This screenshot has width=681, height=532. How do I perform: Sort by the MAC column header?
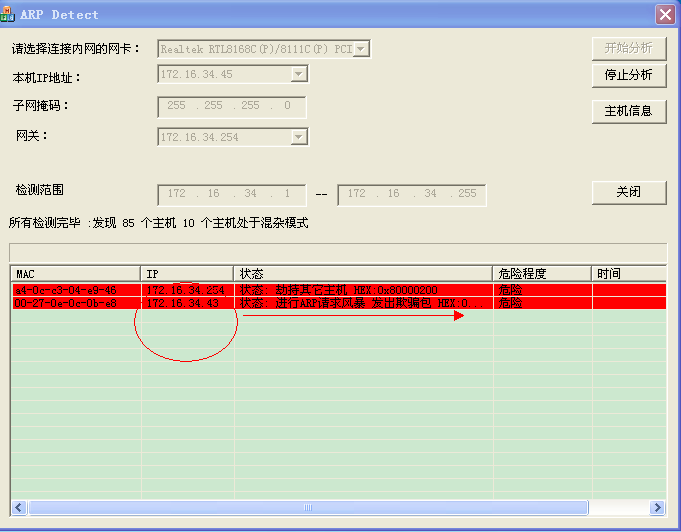(76, 274)
